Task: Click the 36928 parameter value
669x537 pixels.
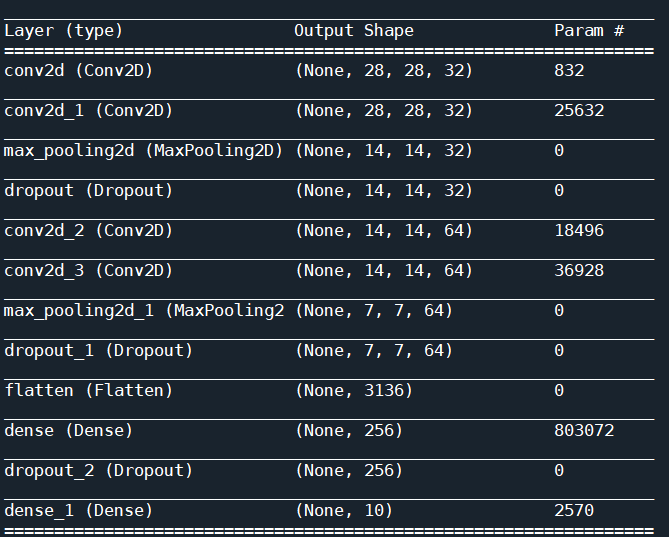Action: pyautogui.click(x=579, y=271)
